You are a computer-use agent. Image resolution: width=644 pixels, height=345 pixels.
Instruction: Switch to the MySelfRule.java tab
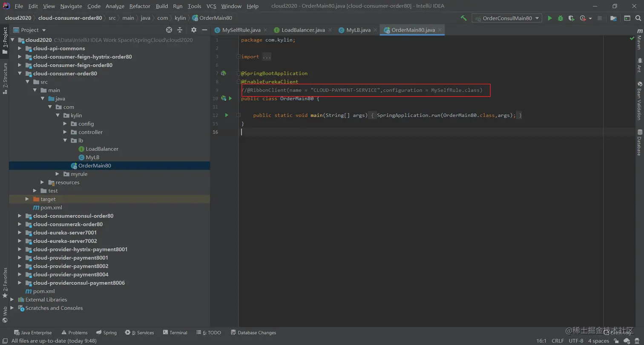coord(241,30)
